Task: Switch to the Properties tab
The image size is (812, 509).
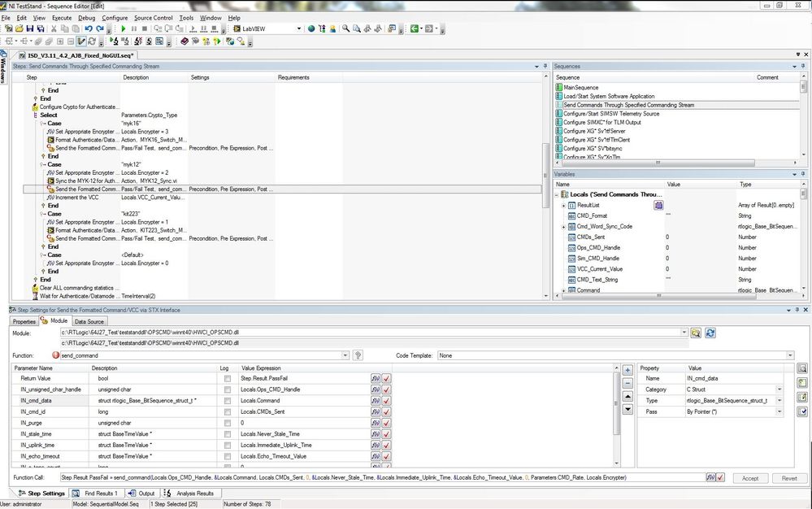Action: click(x=24, y=321)
